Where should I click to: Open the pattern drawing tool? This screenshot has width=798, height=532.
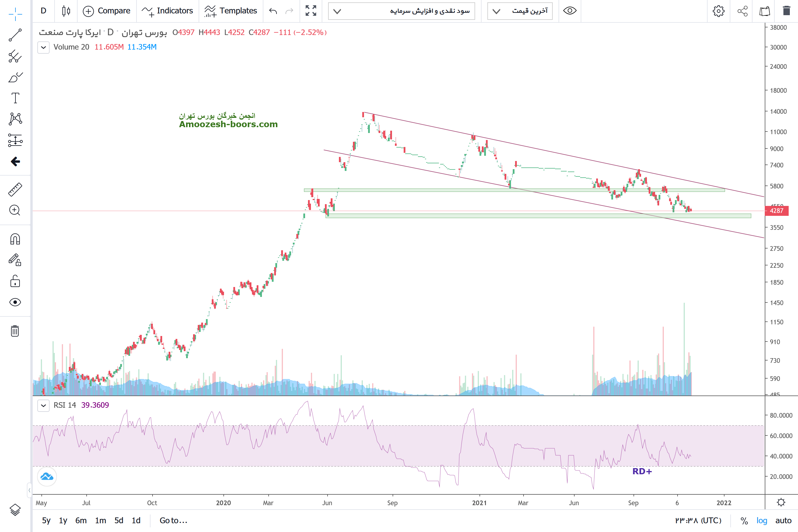(x=15, y=119)
